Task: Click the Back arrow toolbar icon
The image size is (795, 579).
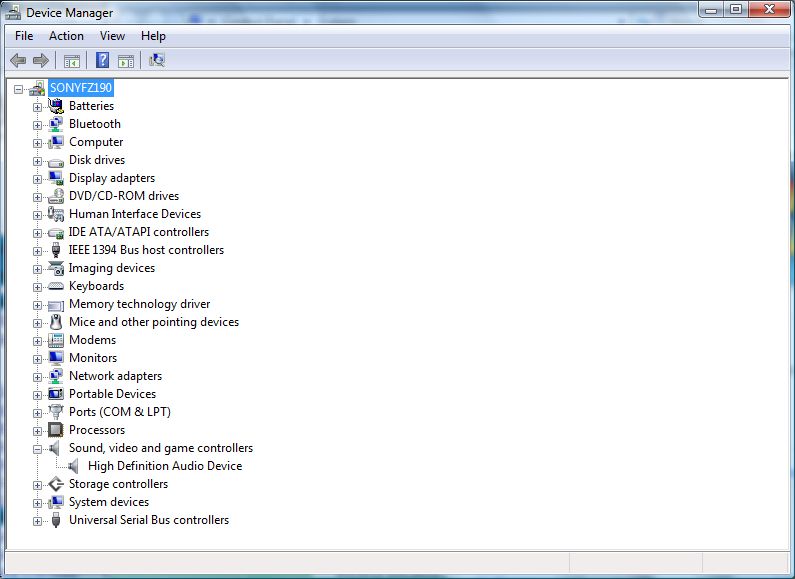Action: 18,61
